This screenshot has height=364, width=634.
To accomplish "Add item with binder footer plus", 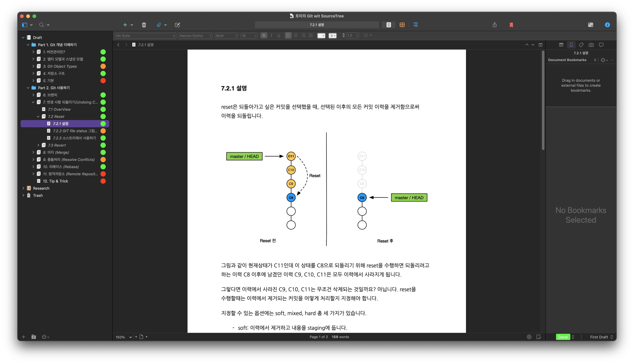I will click(24, 337).
